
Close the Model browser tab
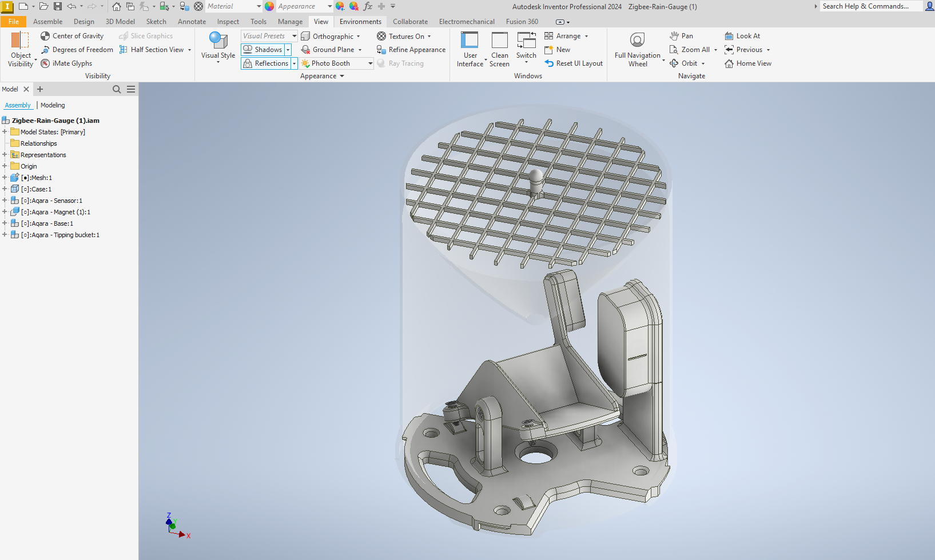(x=26, y=89)
